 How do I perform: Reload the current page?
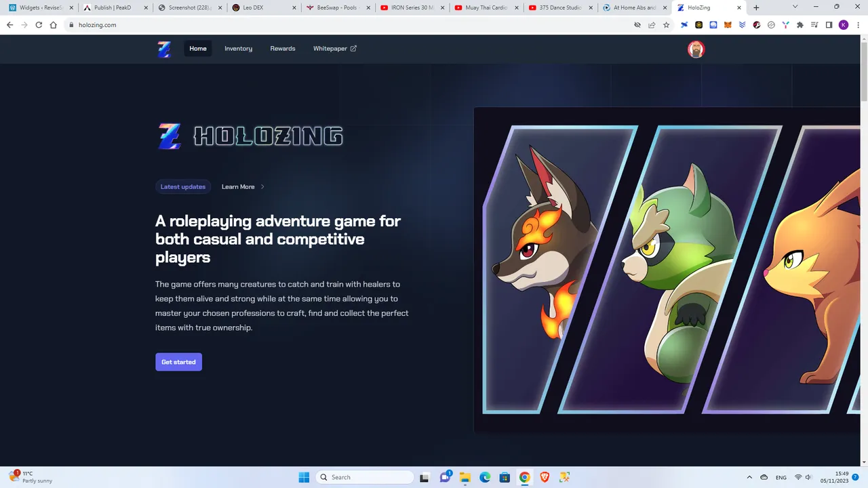(39, 25)
